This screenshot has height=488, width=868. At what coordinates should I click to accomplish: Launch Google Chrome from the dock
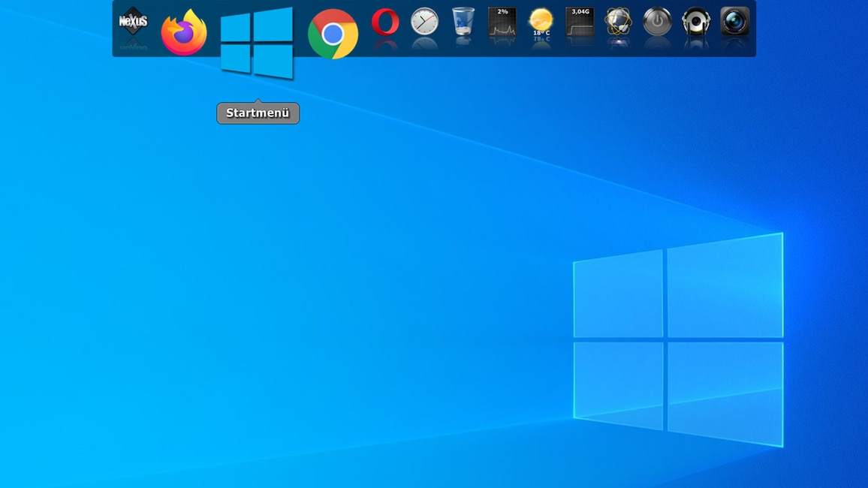point(333,34)
